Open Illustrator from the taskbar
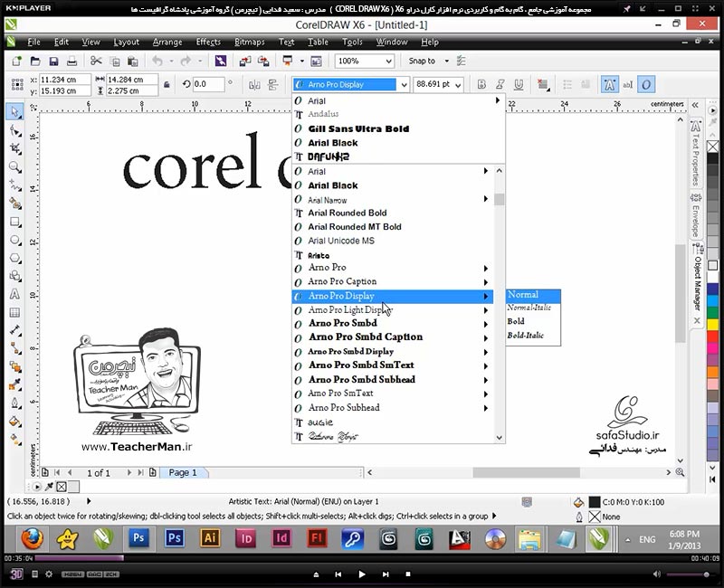Screen dimensions: 724x588 (210, 538)
